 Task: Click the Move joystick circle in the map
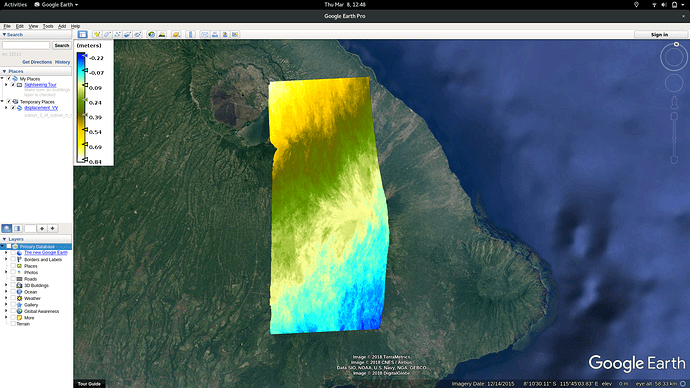[x=674, y=83]
